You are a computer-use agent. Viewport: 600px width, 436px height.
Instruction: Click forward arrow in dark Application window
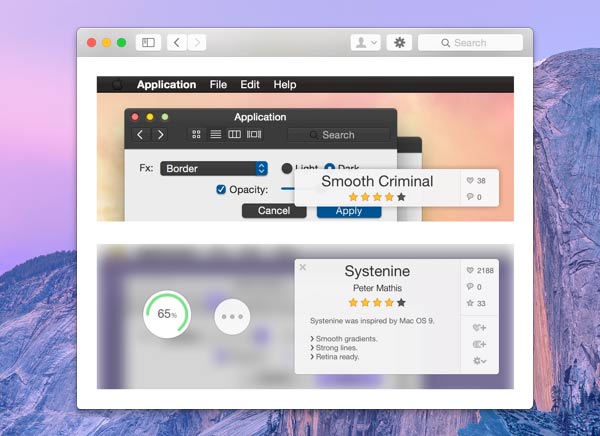click(160, 135)
